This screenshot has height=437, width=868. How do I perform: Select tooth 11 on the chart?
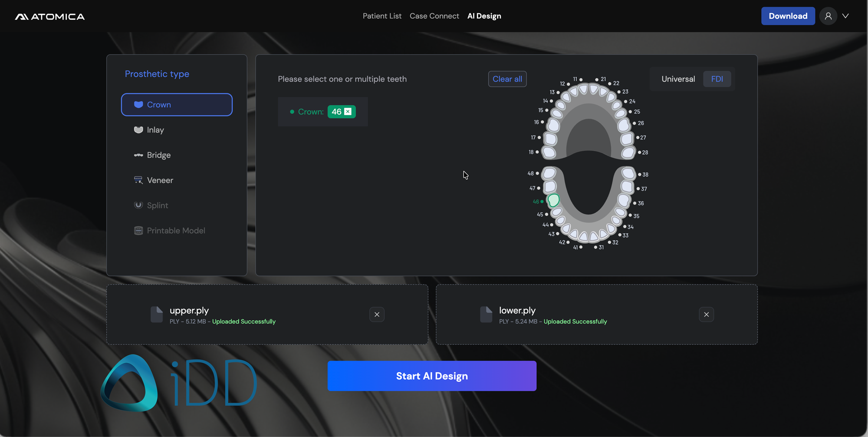[x=583, y=89]
